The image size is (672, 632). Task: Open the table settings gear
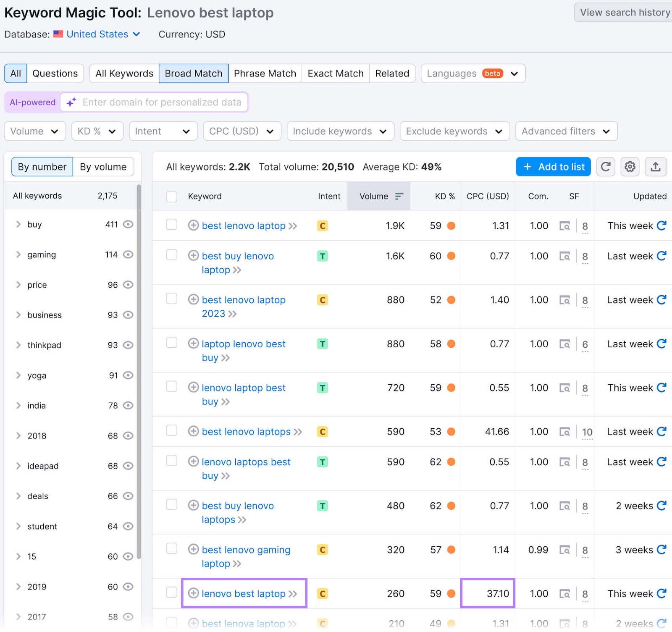click(630, 167)
